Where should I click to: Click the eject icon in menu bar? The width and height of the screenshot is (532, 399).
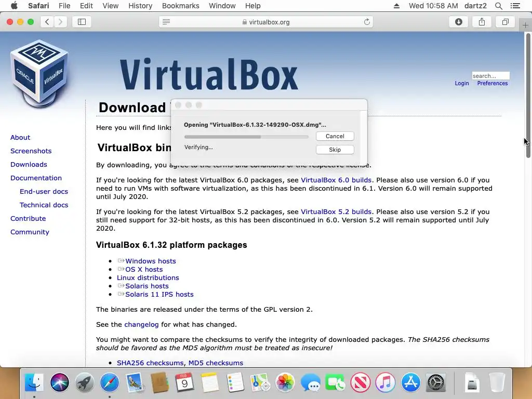click(396, 6)
